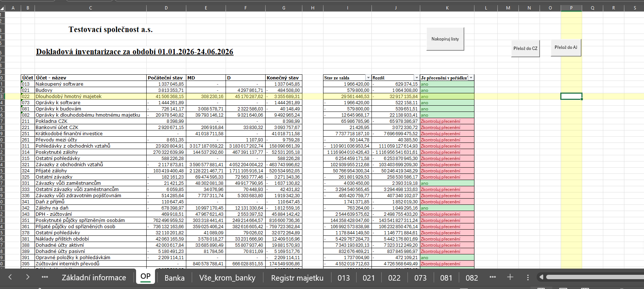Select the cell with value 41 506 368,15

click(x=166, y=96)
